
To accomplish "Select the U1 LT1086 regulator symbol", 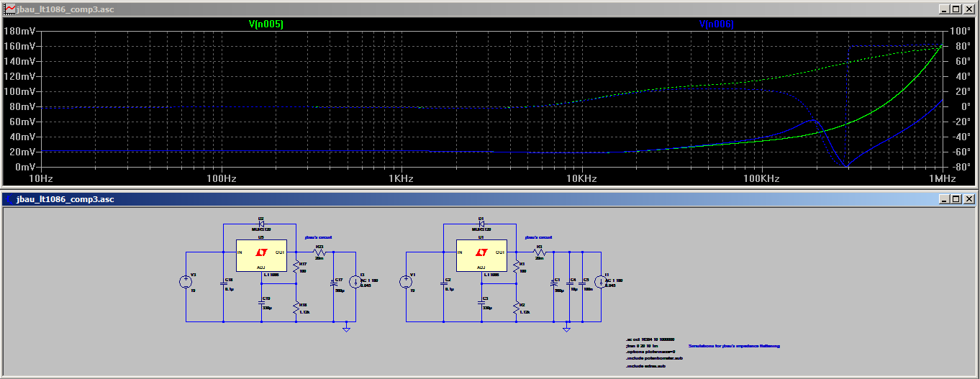I will click(x=482, y=255).
